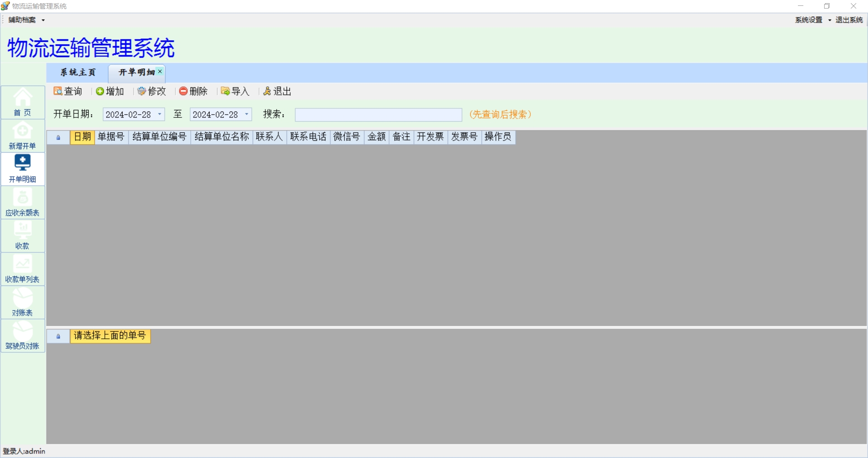Open the 辅助档案 menu
The image size is (868, 458).
click(26, 20)
